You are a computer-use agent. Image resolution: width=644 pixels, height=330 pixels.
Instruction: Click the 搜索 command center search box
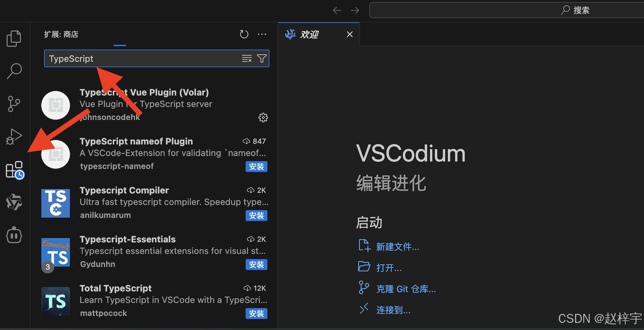[507, 10]
